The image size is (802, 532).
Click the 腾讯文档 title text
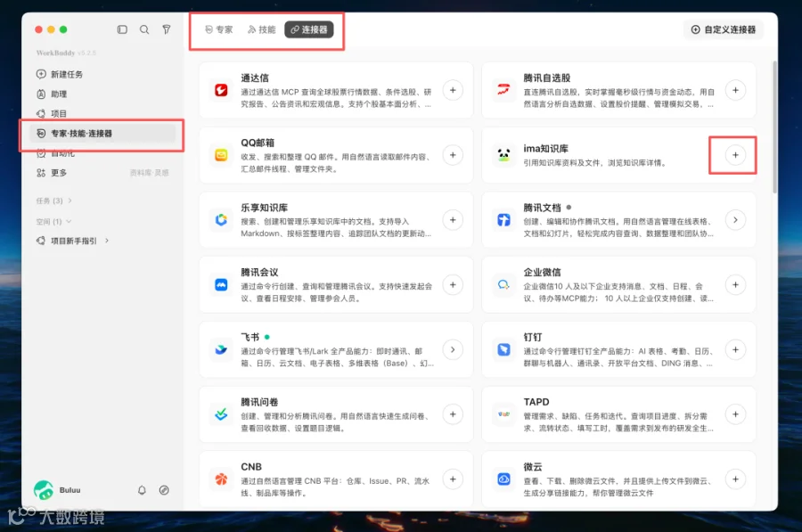tap(542, 208)
